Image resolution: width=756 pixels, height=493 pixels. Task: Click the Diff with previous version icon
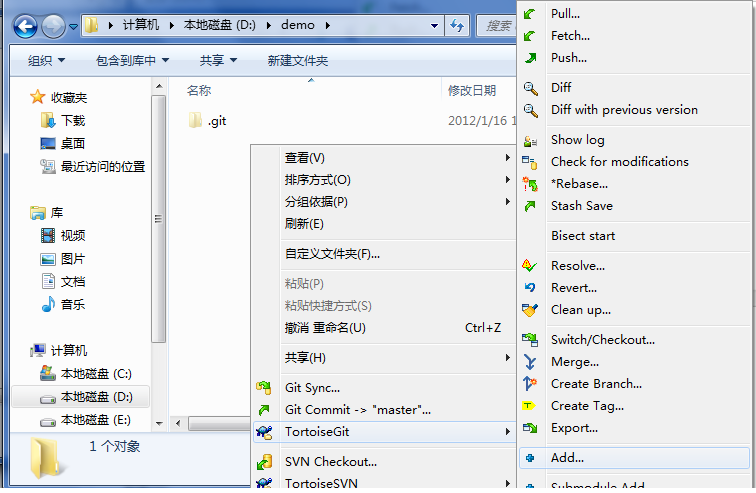530,110
